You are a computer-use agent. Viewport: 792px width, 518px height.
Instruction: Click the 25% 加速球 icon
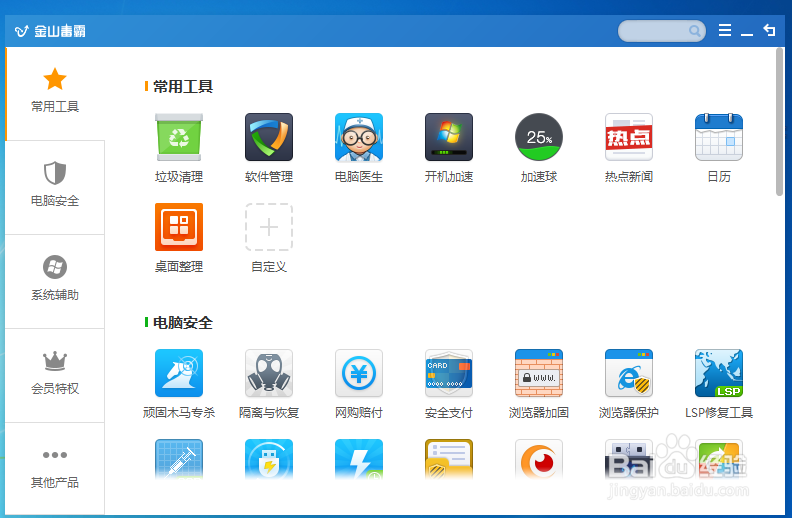point(538,137)
